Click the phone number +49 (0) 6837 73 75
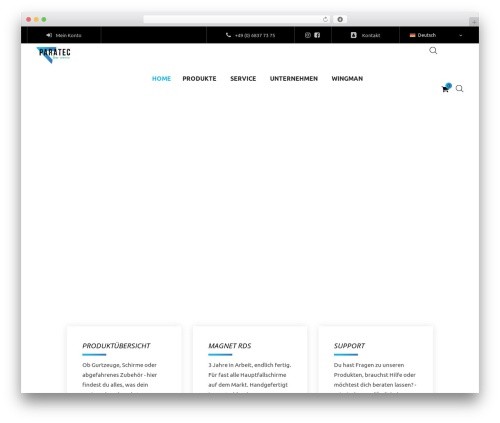 click(x=255, y=35)
